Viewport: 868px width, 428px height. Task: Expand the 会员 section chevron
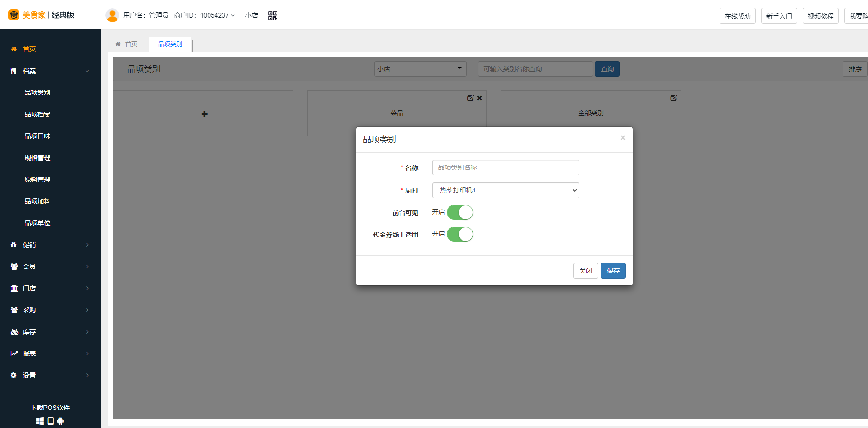click(x=87, y=267)
